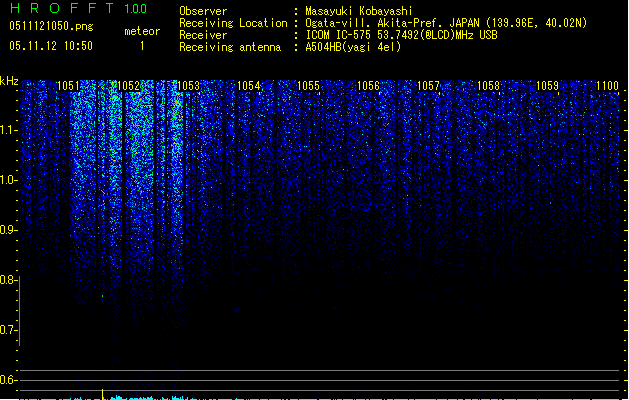
Task: Click the 1052 time marker
Action: [x=128, y=86]
